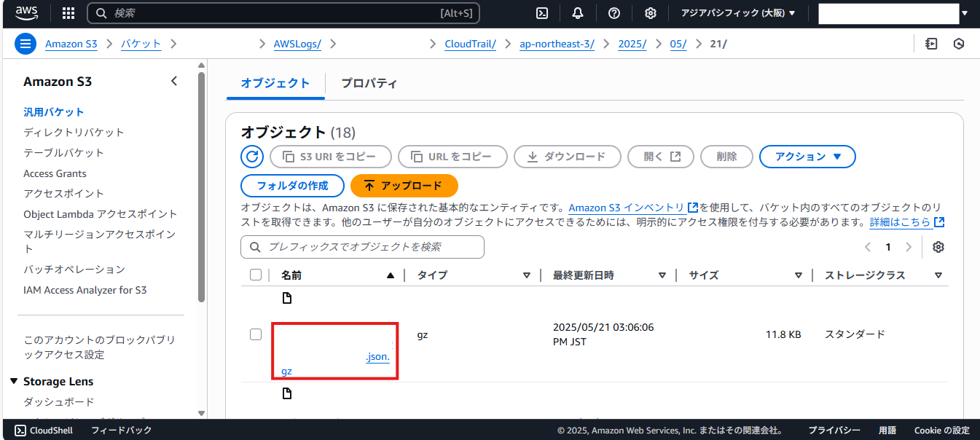This screenshot has width=980, height=440.
Task: Open Storage Lens ダッシュボード item
Action: pos(59,401)
